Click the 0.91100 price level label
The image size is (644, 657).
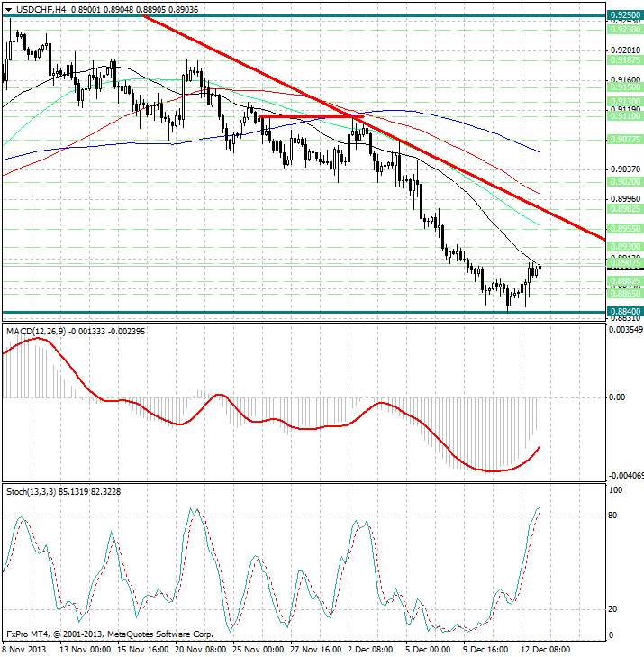625,115
